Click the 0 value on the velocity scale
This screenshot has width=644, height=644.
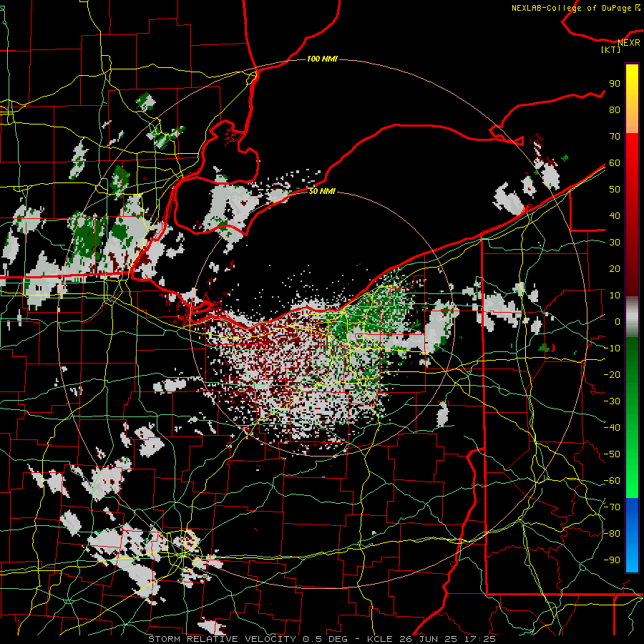coord(618,321)
